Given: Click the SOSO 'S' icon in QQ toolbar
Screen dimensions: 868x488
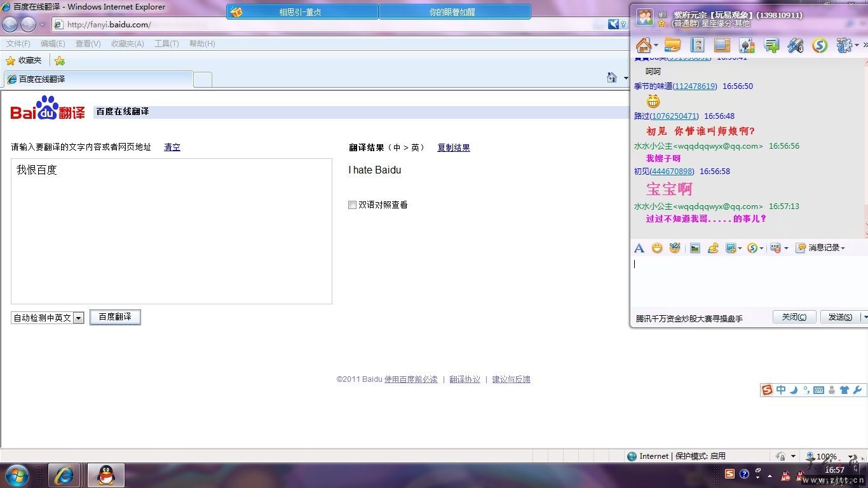Looking at the screenshot, I should [x=820, y=45].
